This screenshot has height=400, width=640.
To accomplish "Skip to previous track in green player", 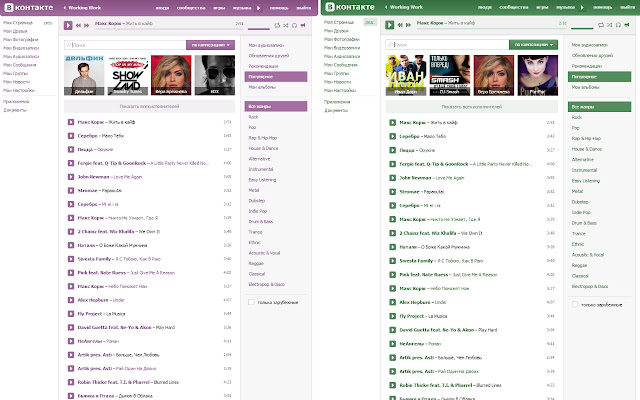I will [400, 25].
